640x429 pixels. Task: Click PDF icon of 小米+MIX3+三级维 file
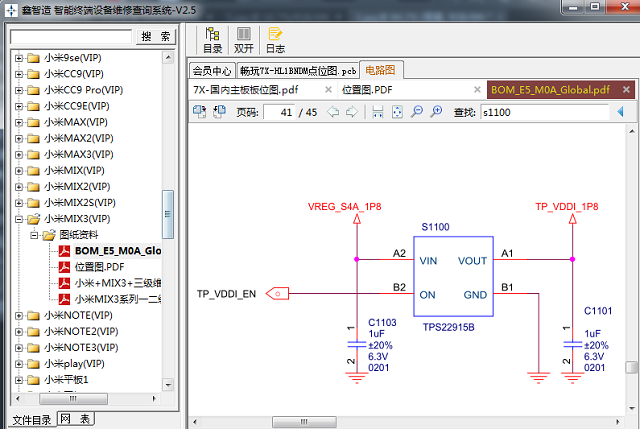point(64,283)
